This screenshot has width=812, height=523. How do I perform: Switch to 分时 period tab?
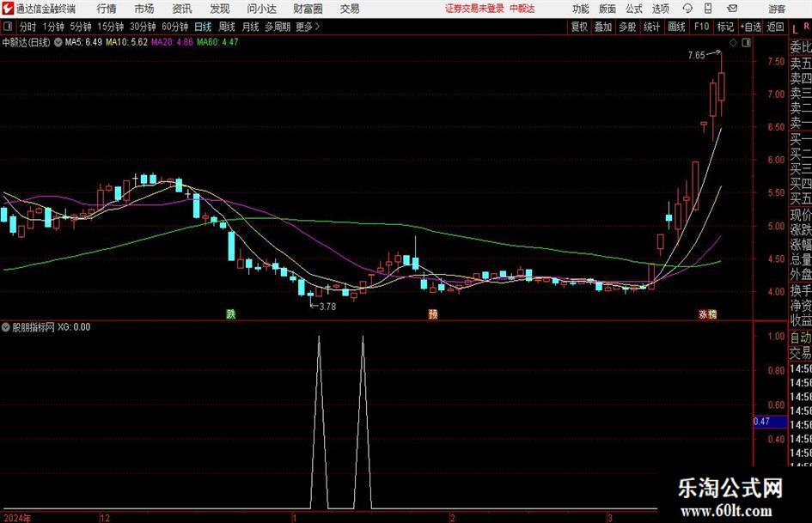27,27
